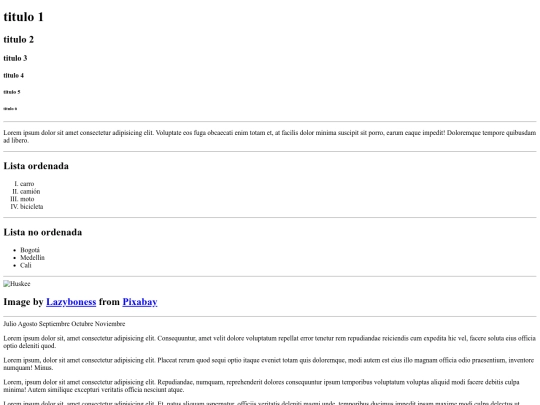Click list item 'carro'
Screen dimensions: 540x405
tap(27, 184)
